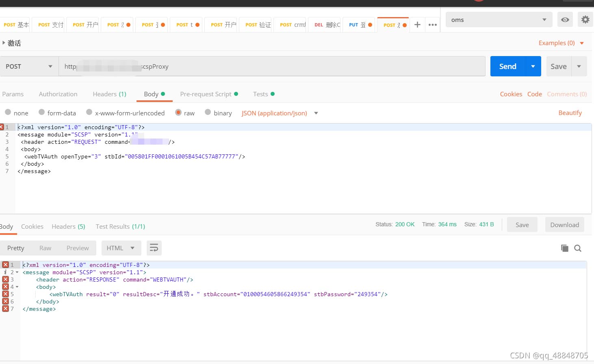Open the environment quick look eye icon
The image size is (594, 364).
[x=565, y=19]
